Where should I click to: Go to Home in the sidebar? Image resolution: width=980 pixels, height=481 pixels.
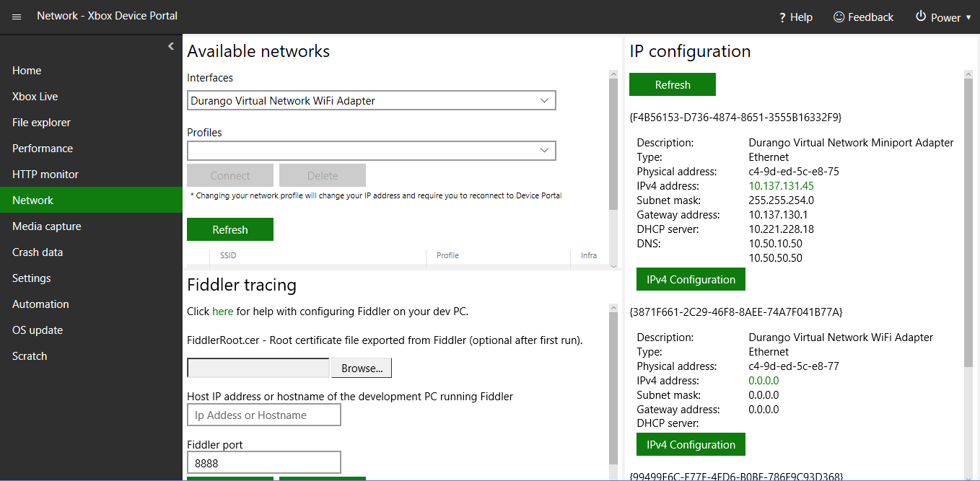pos(91,71)
